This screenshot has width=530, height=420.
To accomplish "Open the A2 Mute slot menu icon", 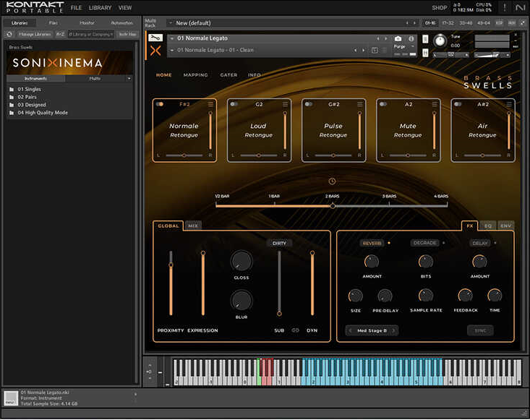I will pyautogui.click(x=435, y=104).
